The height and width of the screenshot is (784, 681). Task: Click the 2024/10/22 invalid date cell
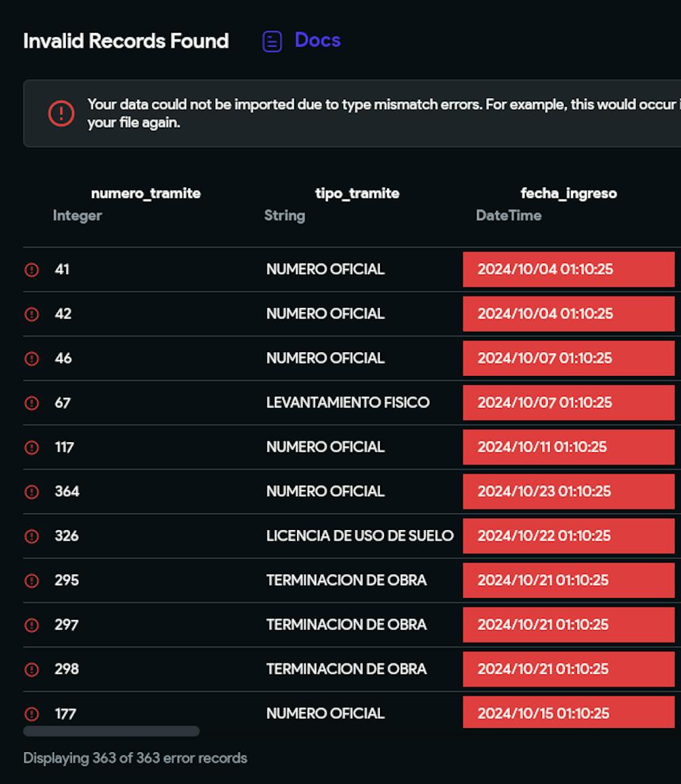pos(569,536)
